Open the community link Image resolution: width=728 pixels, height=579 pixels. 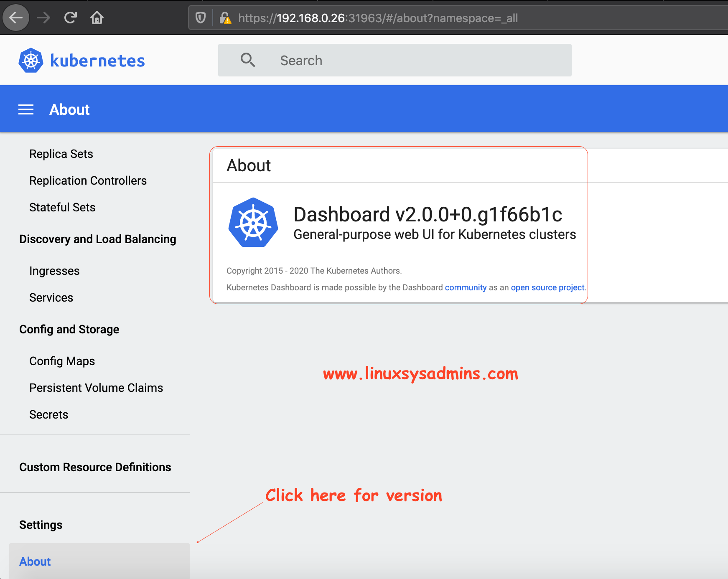pos(466,287)
